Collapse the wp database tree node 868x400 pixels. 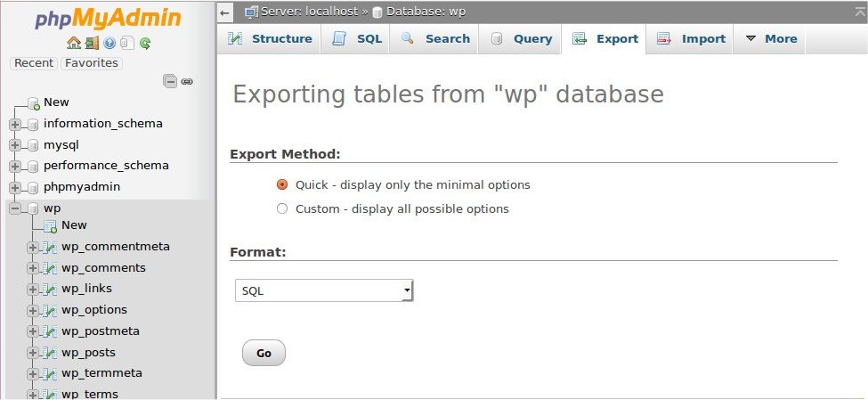[15, 208]
